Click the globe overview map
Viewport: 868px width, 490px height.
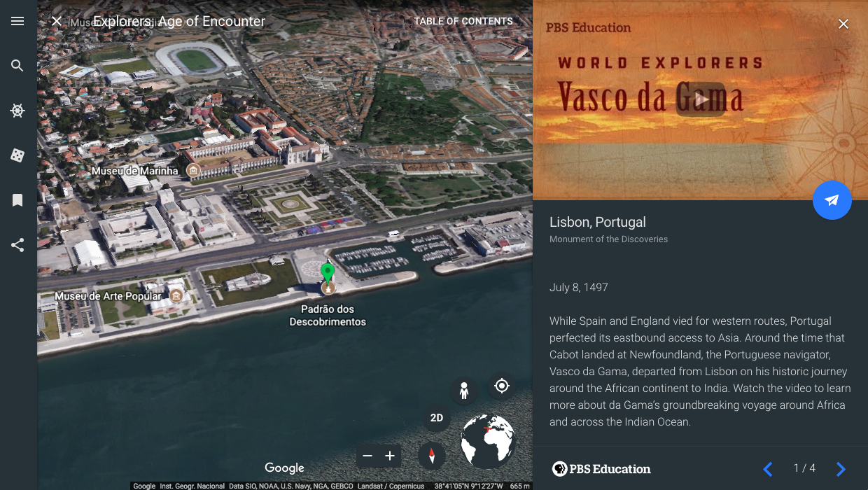[488, 441]
